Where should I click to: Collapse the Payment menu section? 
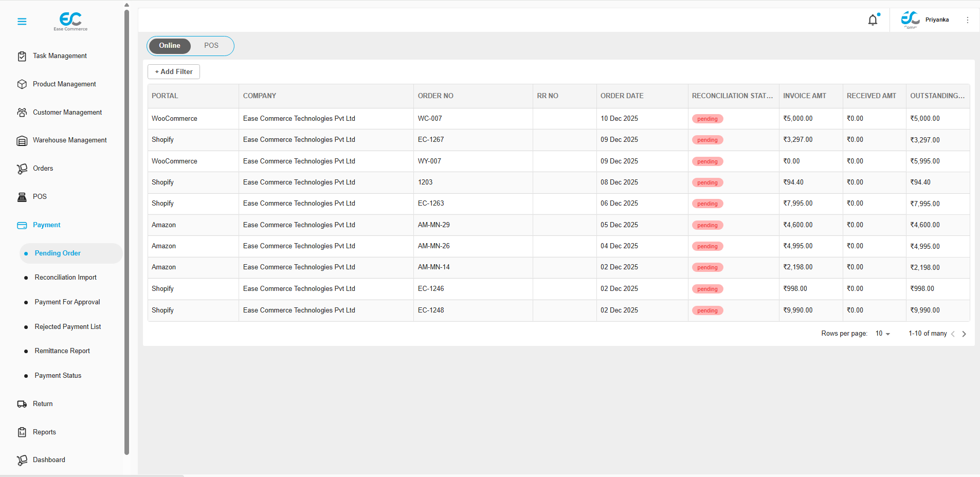pos(46,225)
